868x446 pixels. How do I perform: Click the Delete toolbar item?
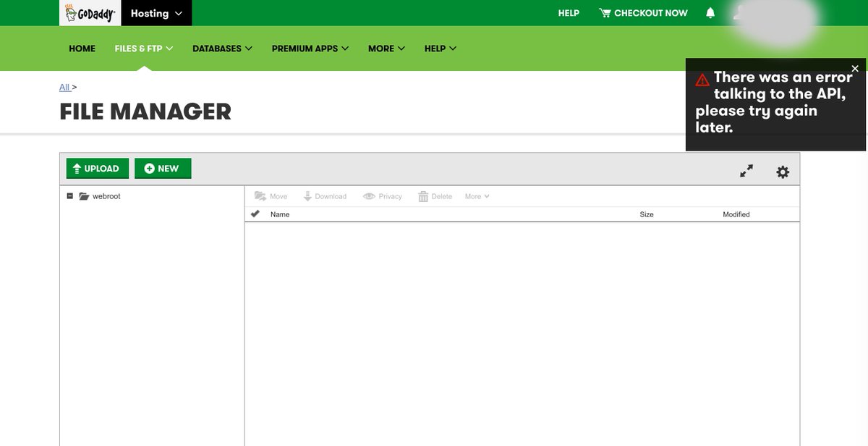click(x=435, y=196)
